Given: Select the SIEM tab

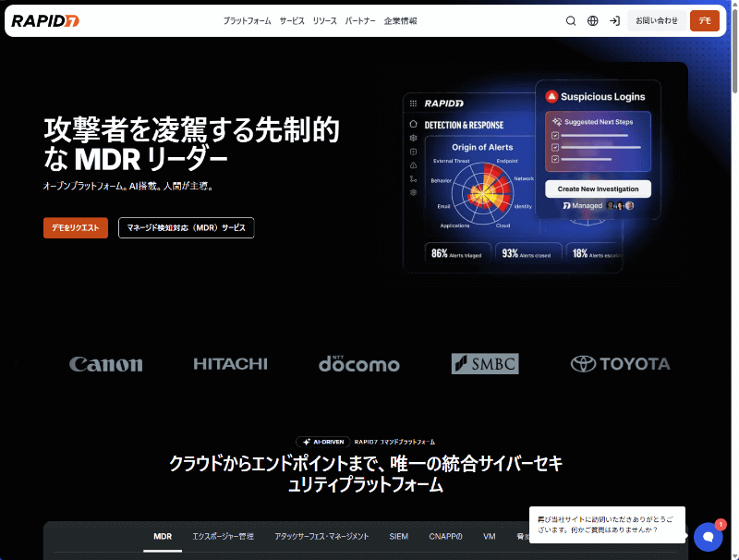Looking at the screenshot, I should click(399, 536).
